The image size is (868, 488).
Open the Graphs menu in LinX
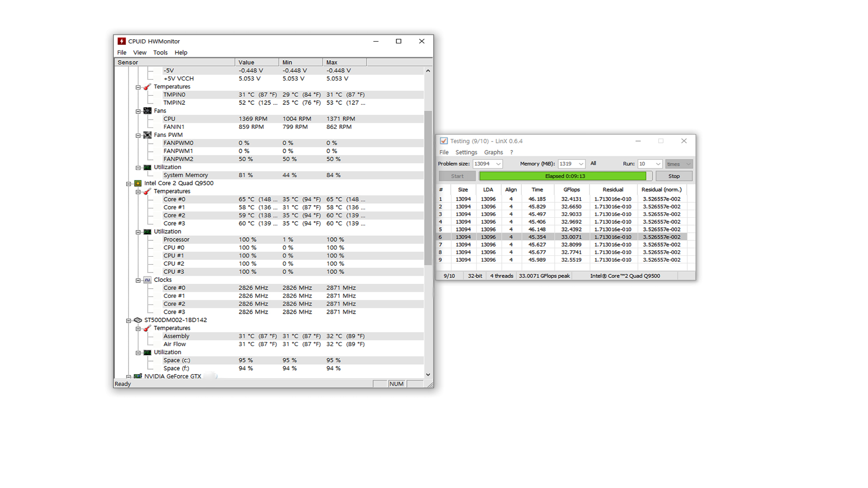click(x=493, y=152)
